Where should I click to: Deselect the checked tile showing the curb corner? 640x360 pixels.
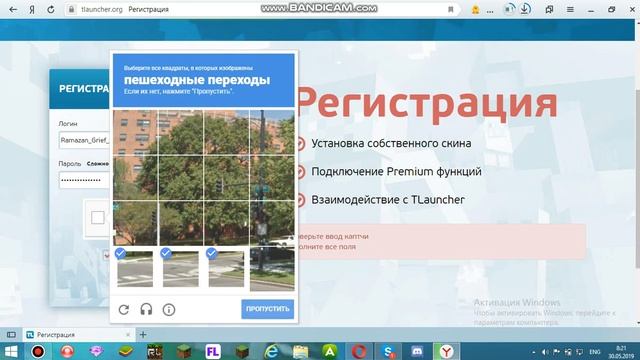coord(227,269)
